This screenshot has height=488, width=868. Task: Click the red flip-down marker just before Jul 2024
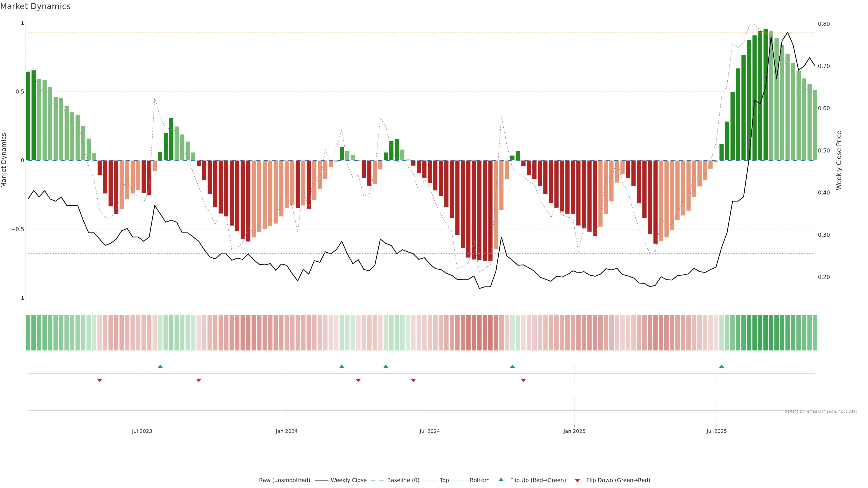pyautogui.click(x=413, y=380)
